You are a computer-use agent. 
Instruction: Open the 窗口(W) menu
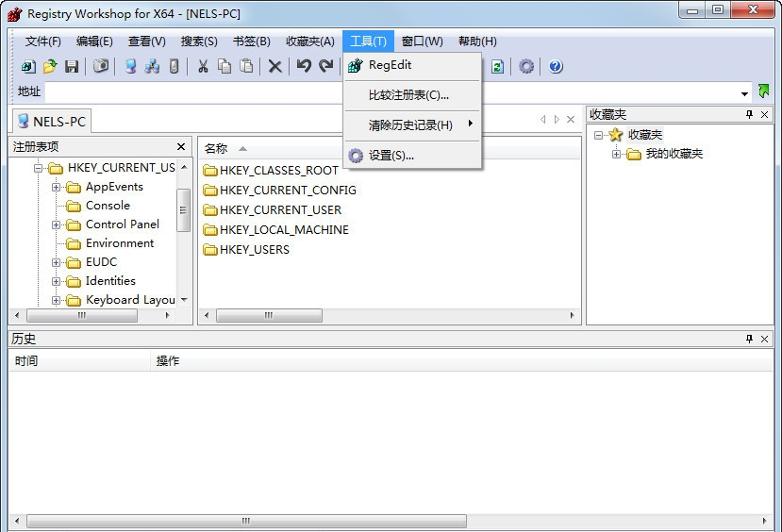422,42
